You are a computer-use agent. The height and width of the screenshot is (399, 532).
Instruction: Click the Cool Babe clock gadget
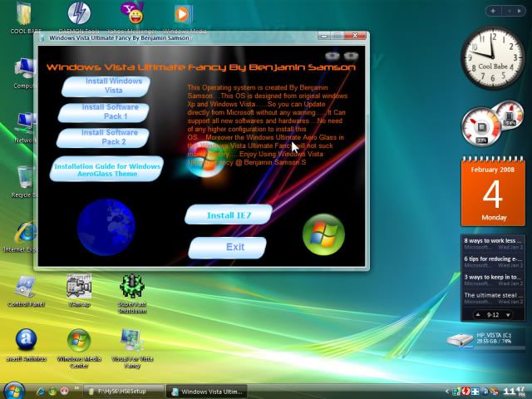(492, 57)
